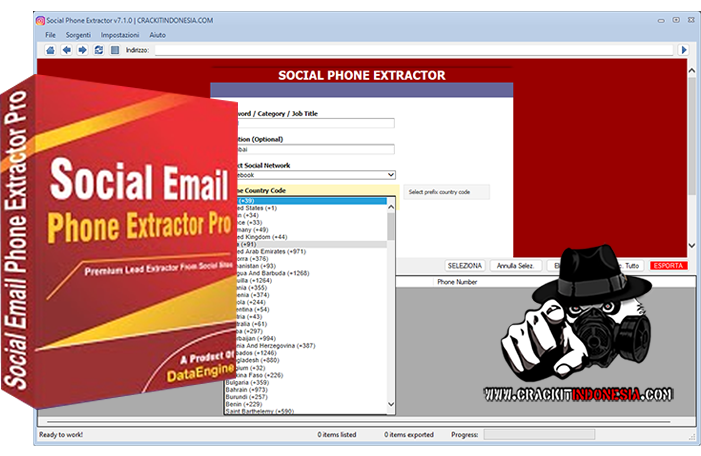Click the Home icon in the toolbar

click(51, 49)
